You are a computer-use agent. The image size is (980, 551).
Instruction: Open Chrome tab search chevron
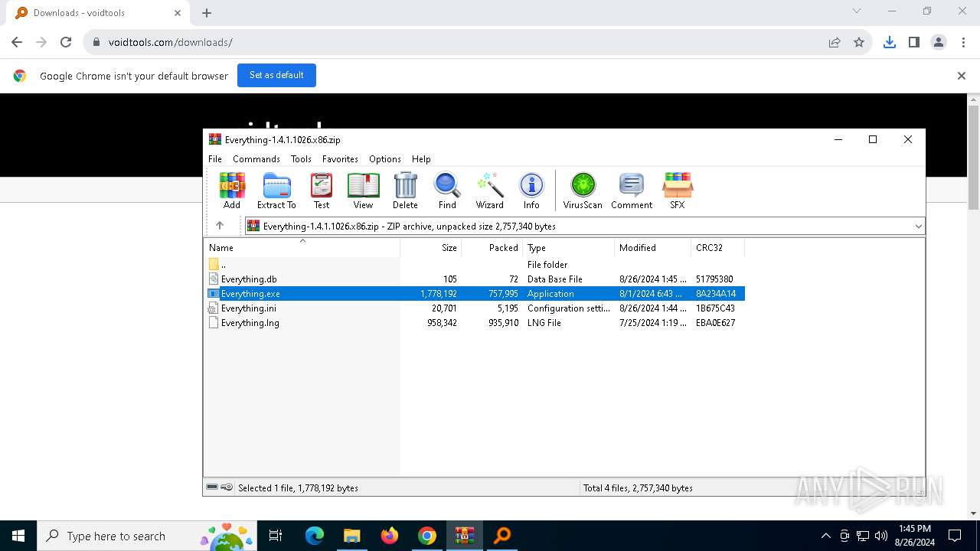[857, 11]
